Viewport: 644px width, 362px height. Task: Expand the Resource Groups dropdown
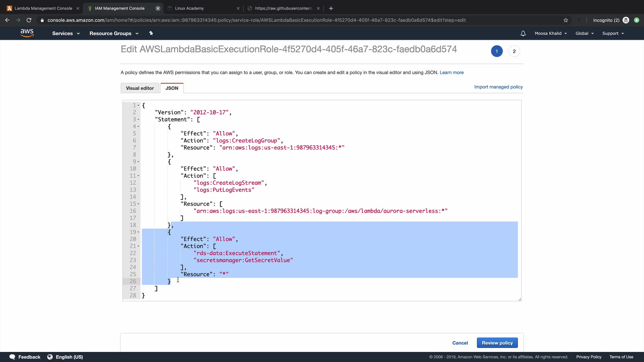click(x=114, y=33)
